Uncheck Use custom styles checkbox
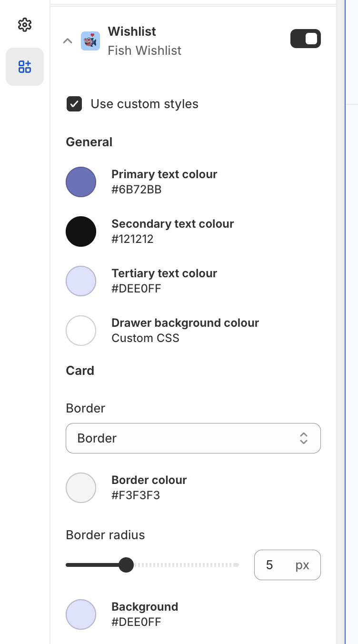The height and width of the screenshot is (644, 358). pyautogui.click(x=74, y=104)
